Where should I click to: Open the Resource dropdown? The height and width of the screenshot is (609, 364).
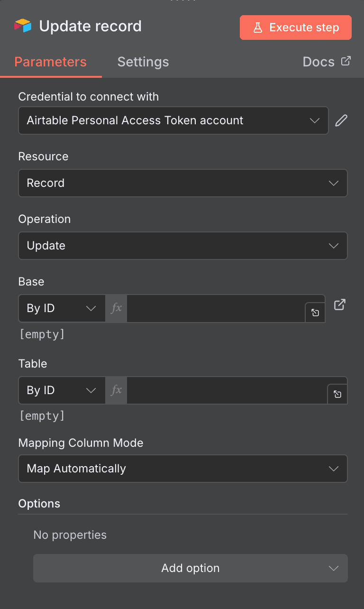182,183
